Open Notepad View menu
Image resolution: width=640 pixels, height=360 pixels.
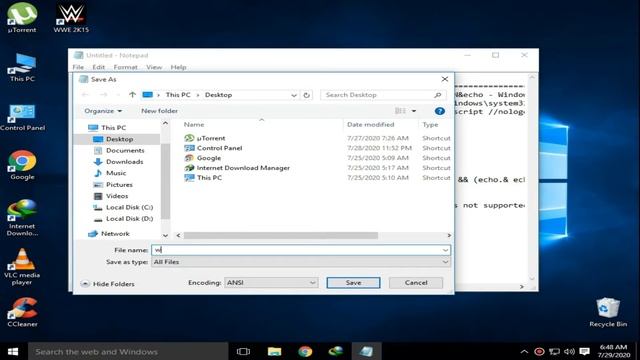pos(154,67)
